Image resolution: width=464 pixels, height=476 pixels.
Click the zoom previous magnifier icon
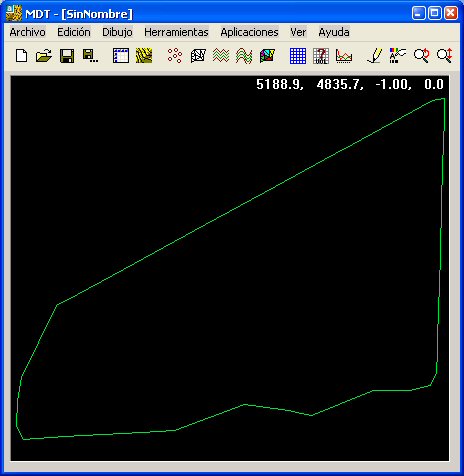(422, 56)
